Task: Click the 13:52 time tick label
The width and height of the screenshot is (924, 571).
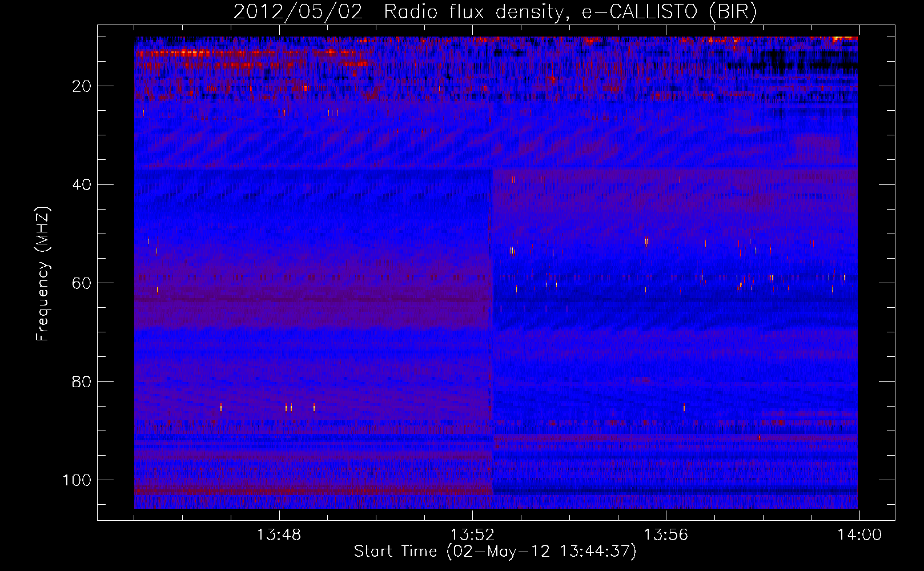Action: coord(472,535)
